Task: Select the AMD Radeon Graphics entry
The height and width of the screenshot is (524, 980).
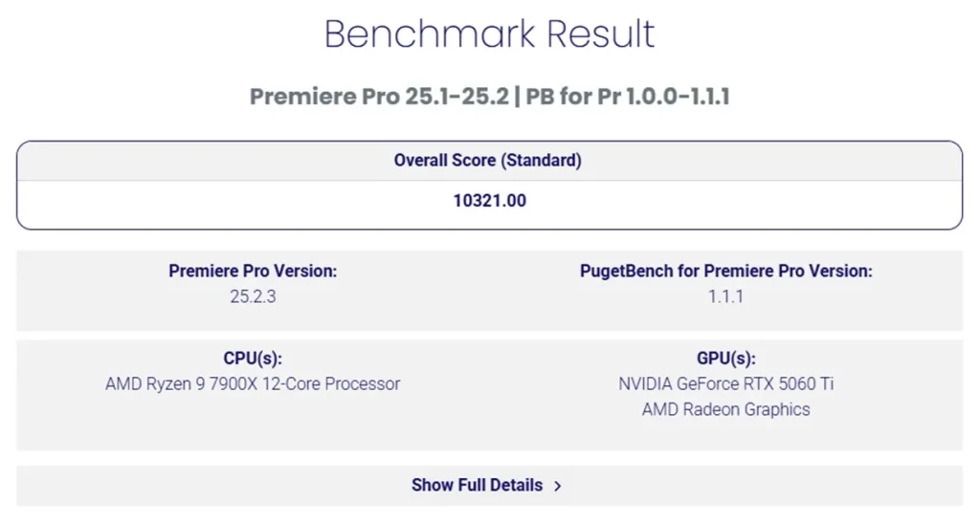Action: pos(725,409)
